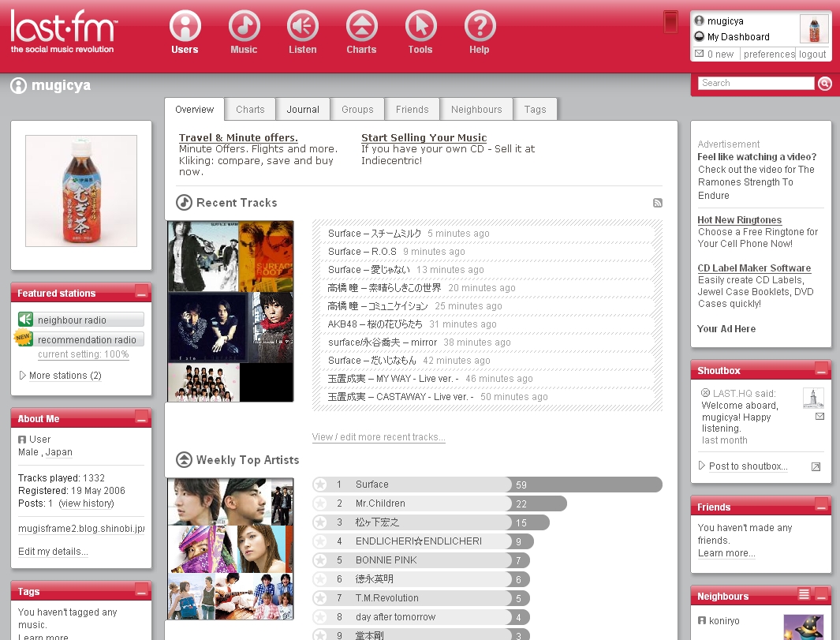Select the Overview tab

tap(195, 110)
